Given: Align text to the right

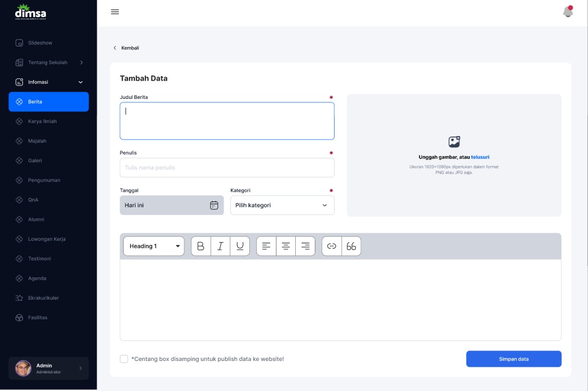Looking at the screenshot, I should coord(305,246).
